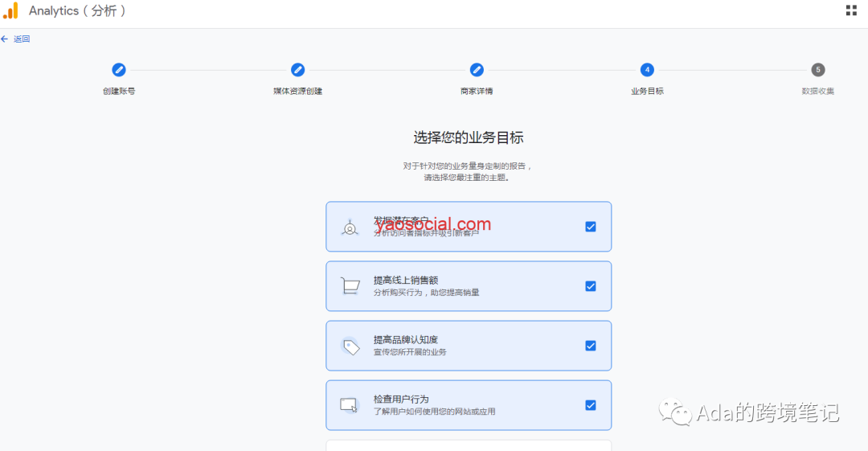Click the 媒体资源创建 step label
868x451 pixels.
click(298, 91)
